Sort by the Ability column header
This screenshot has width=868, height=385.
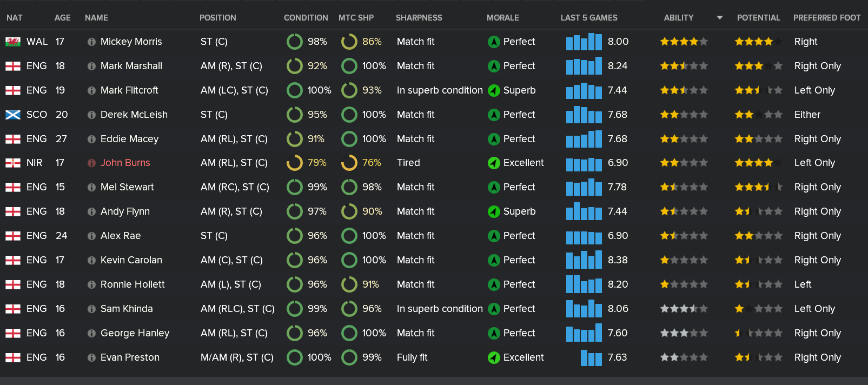(x=678, y=18)
